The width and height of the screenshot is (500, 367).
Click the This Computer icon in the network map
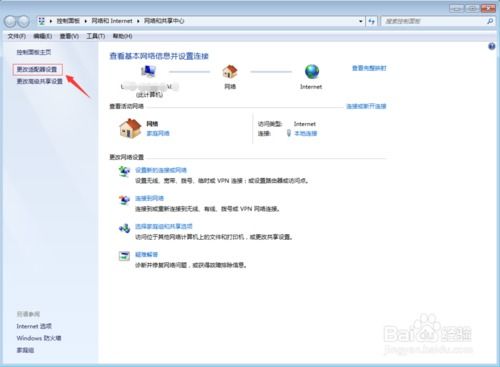click(148, 71)
